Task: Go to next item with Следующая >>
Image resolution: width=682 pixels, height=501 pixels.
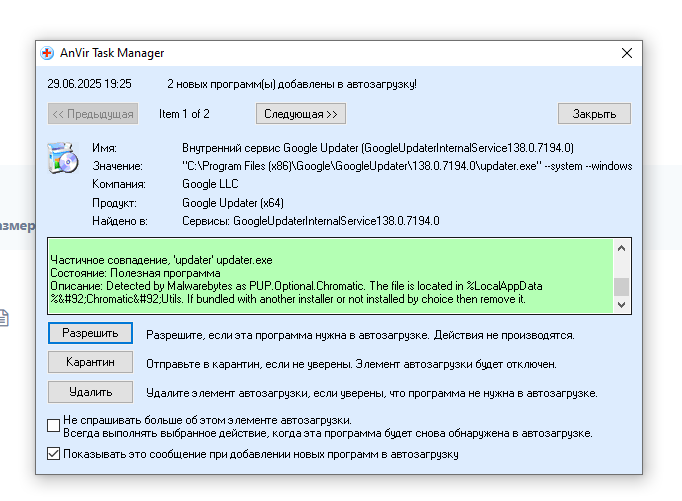Action: [x=301, y=113]
